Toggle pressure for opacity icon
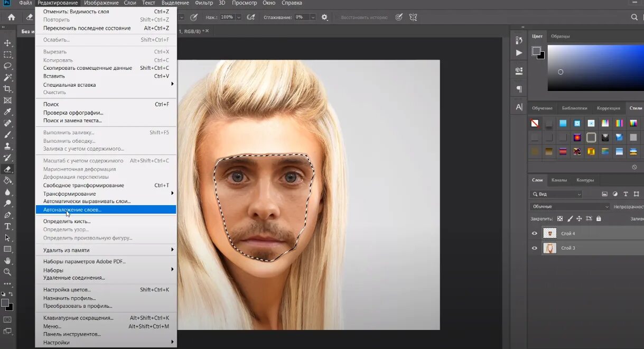 [194, 17]
